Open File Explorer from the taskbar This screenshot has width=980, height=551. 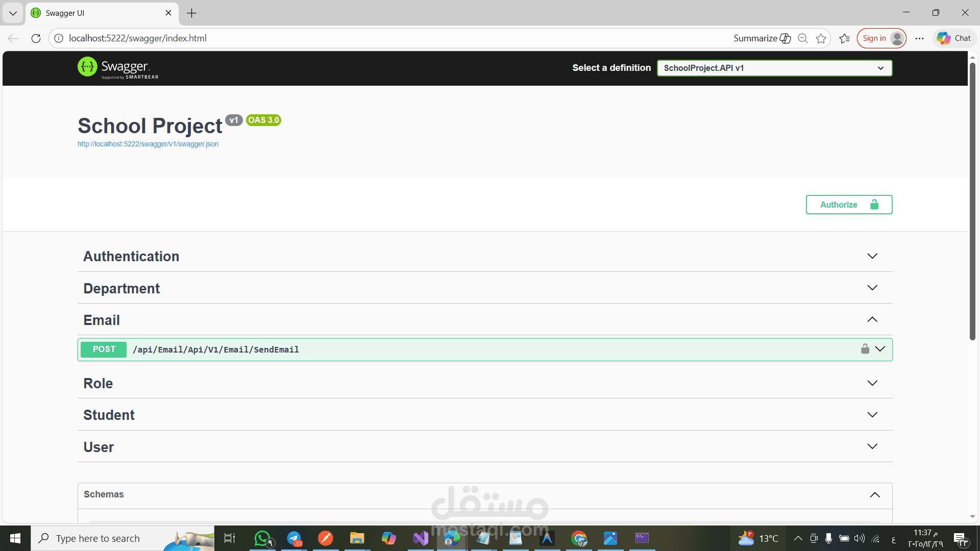coord(357,538)
